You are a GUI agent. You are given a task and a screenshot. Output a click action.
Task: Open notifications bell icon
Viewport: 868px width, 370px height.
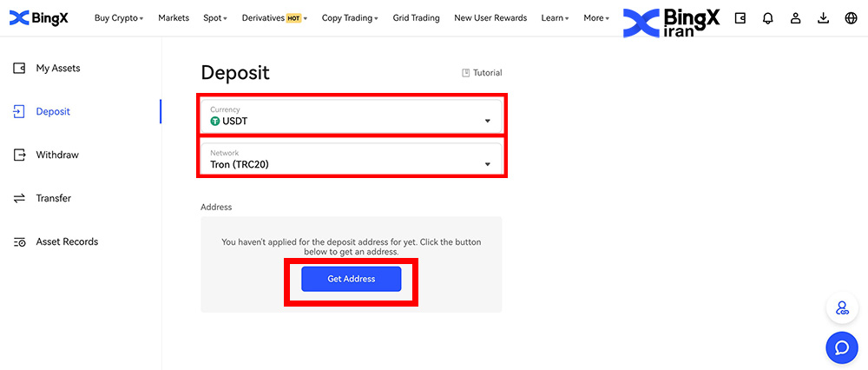767,17
